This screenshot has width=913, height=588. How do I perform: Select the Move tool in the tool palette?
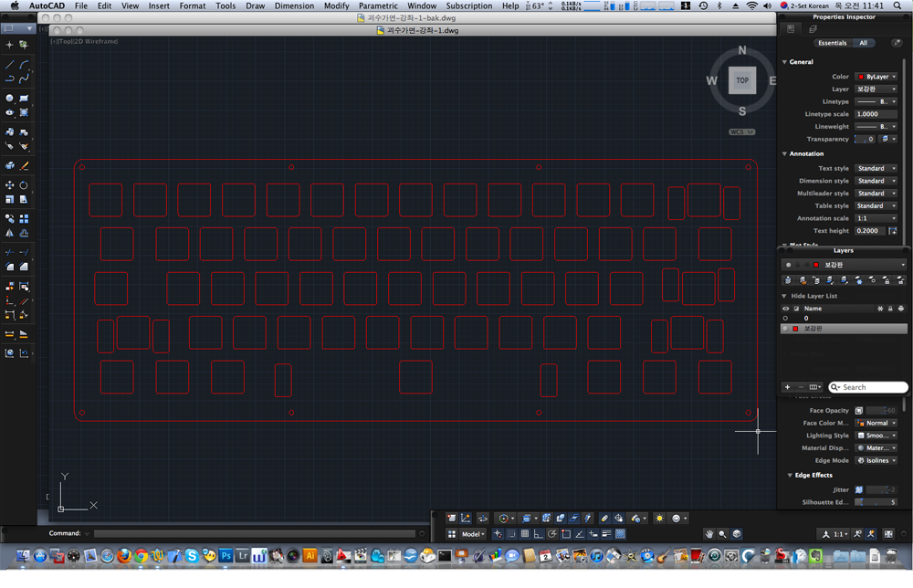point(10,185)
